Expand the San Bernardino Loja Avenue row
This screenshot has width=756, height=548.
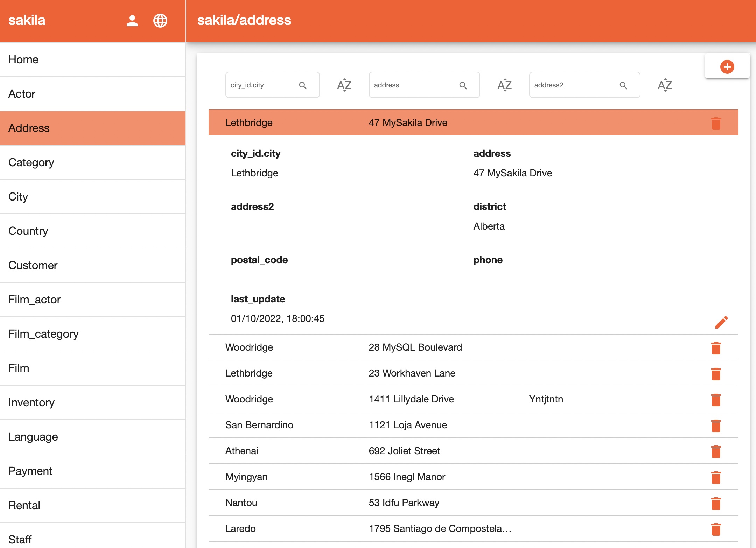click(420, 425)
